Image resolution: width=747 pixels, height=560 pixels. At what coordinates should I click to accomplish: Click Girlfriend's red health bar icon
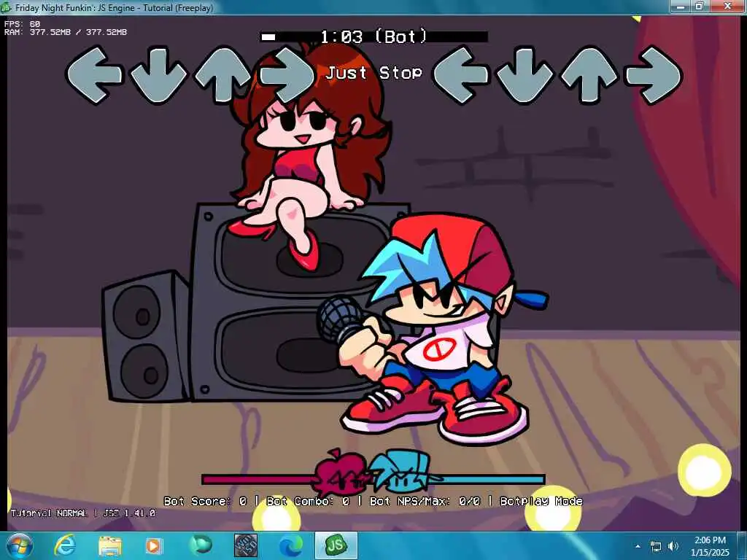pos(340,472)
